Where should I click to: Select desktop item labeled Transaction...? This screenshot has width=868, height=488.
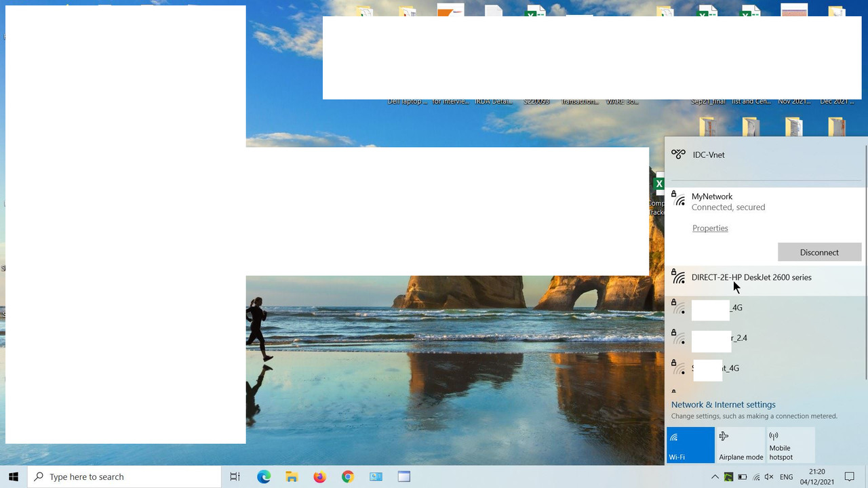click(580, 102)
